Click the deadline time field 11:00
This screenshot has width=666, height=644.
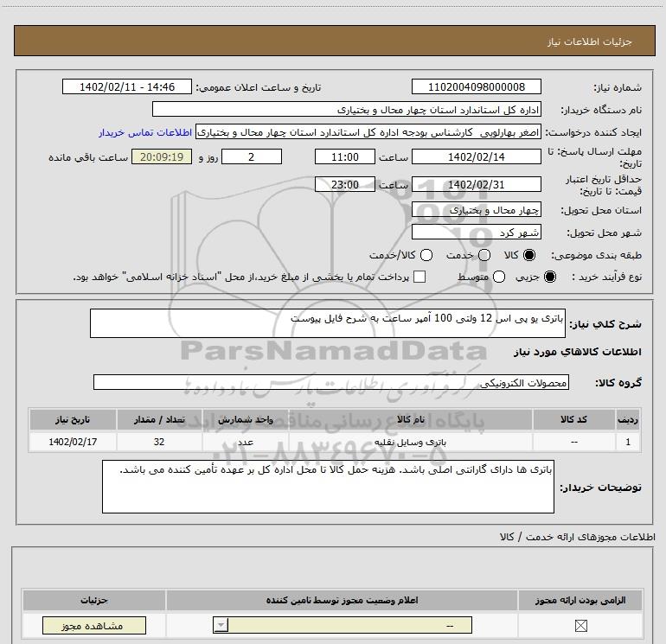click(x=345, y=156)
